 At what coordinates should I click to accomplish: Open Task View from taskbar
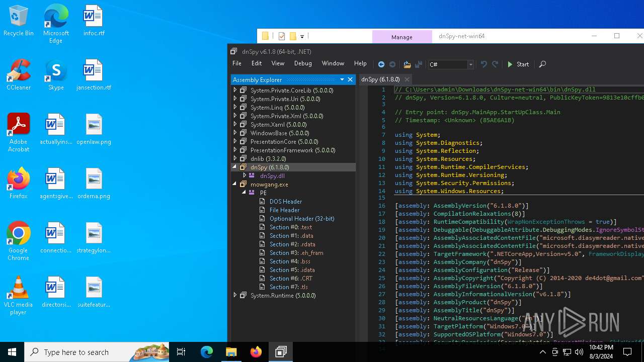(181, 352)
